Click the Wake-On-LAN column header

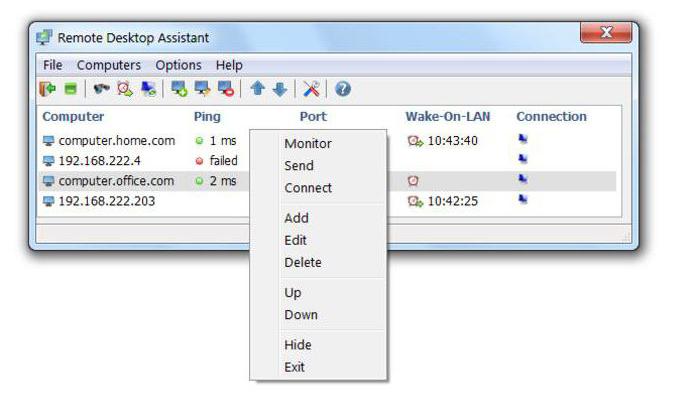[448, 117]
